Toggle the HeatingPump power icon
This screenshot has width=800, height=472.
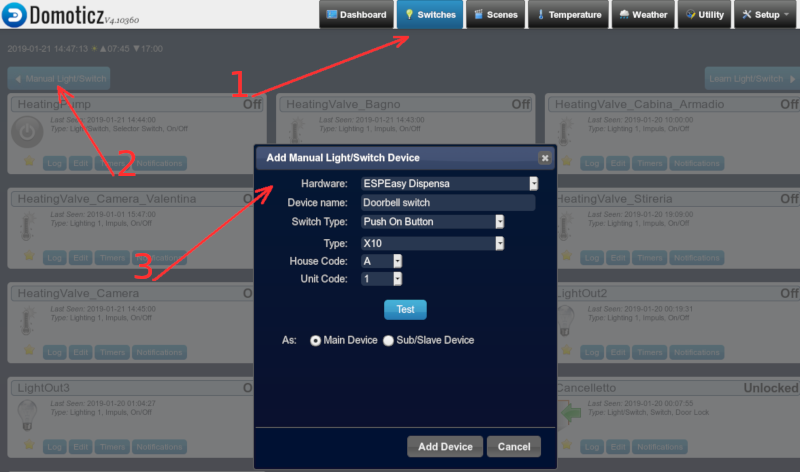point(27,132)
